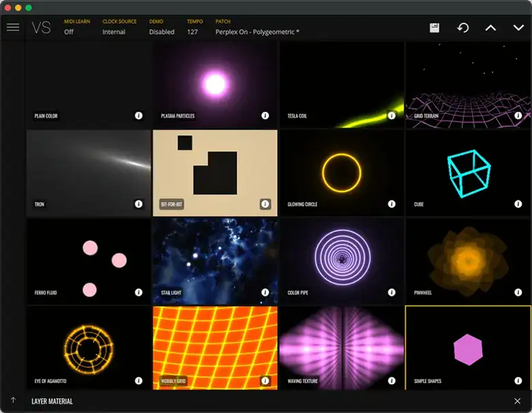The image size is (532, 413).
Task: Show info for Plasma Particles material
Action: pyautogui.click(x=265, y=116)
